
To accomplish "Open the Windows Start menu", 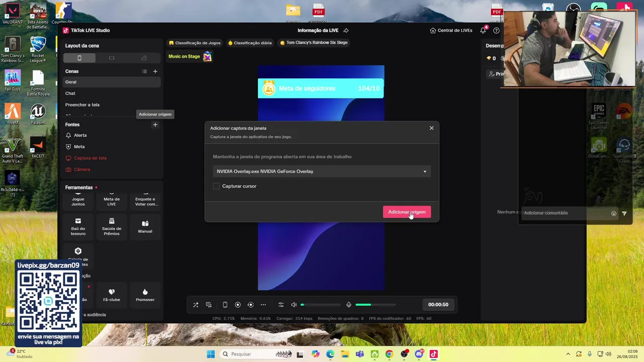I will point(211,354).
